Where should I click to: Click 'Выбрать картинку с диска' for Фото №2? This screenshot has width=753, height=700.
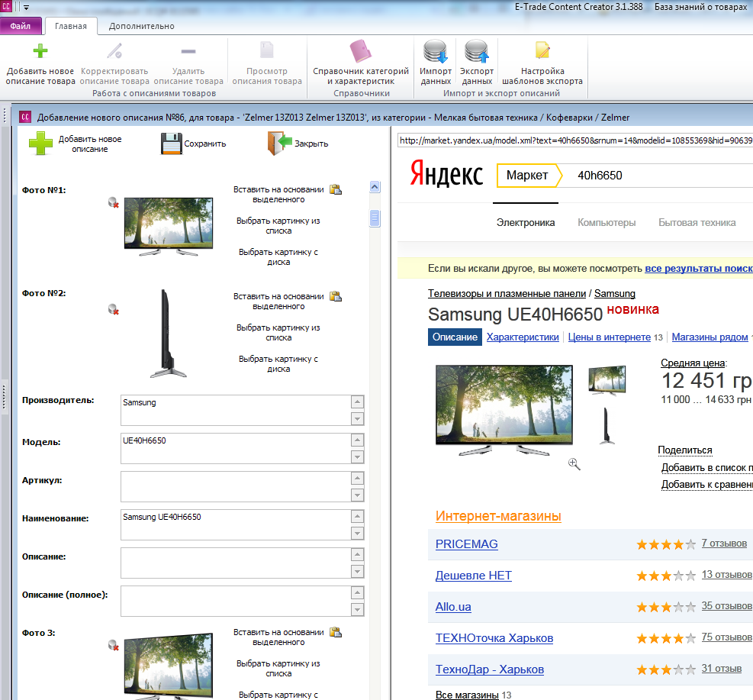(x=278, y=363)
